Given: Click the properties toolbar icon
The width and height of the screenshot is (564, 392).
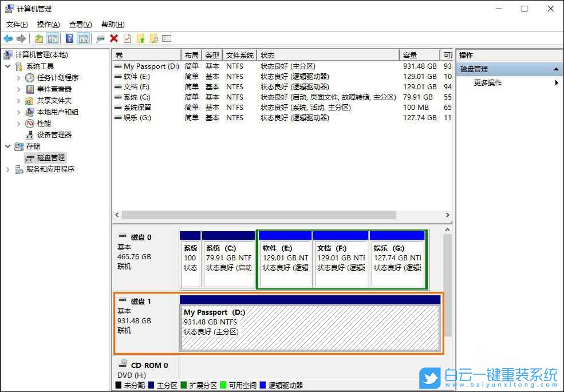Looking at the screenshot, I should [127, 38].
